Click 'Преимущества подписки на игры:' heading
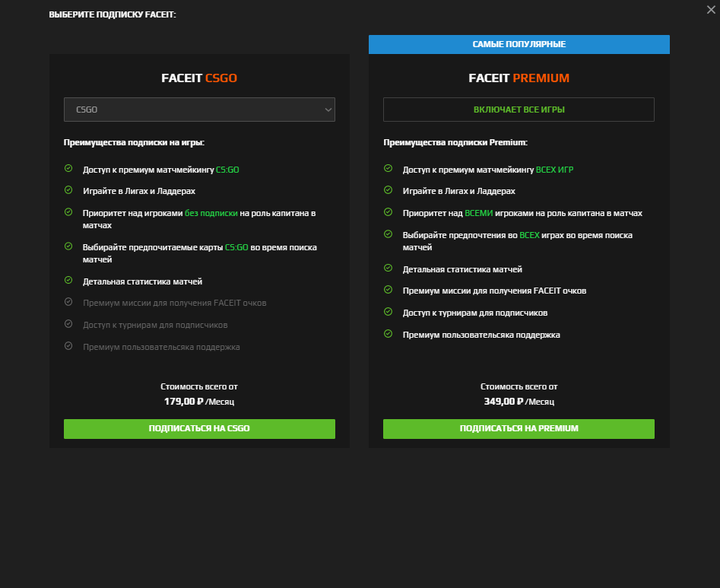 (134, 142)
